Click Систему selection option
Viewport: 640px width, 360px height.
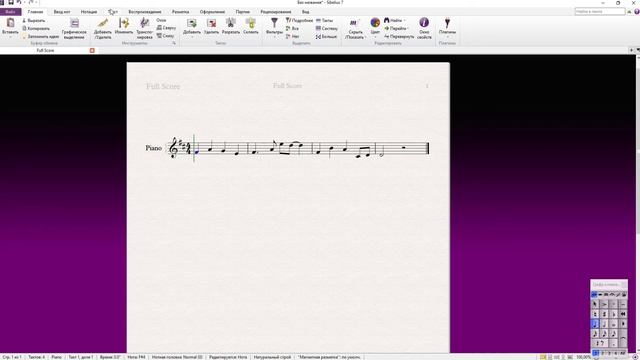click(327, 29)
